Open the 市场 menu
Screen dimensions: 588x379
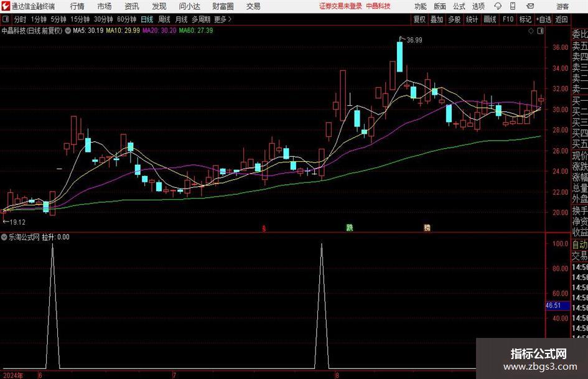pos(105,6)
